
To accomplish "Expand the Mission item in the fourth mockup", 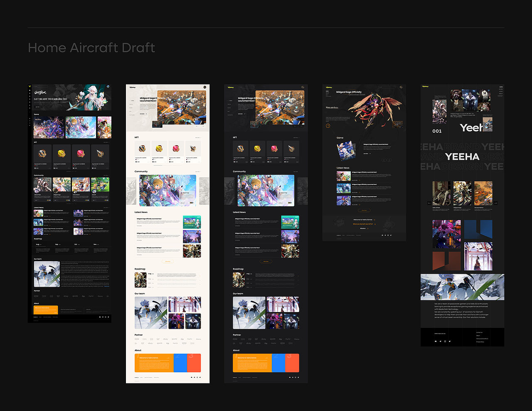I will click(x=364, y=228).
